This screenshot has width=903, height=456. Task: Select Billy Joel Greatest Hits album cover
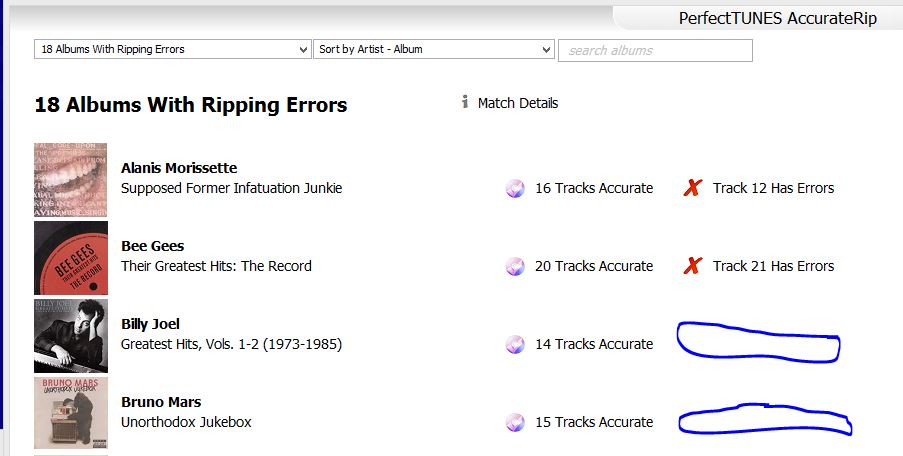(71, 336)
